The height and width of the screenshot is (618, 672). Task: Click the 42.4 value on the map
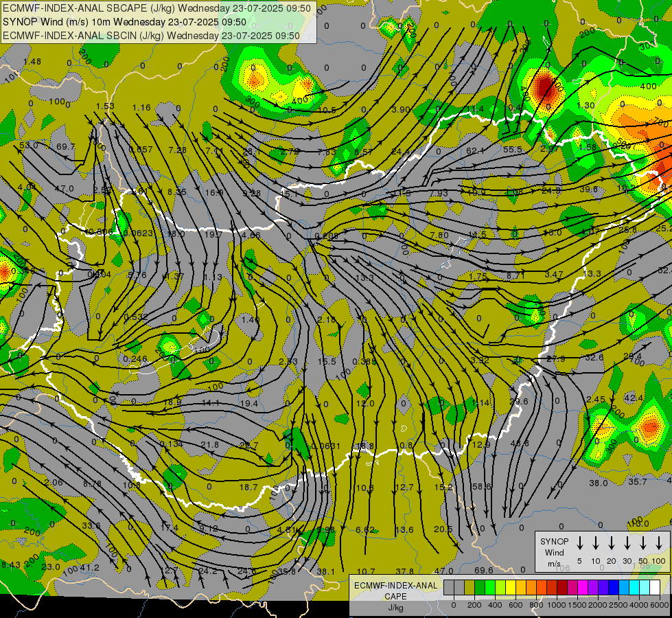point(634,398)
